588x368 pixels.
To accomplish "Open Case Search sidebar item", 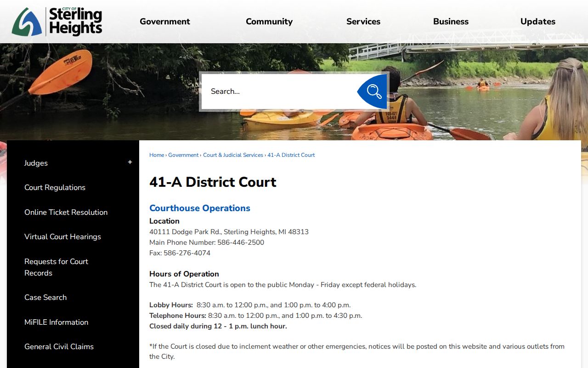I will click(45, 297).
